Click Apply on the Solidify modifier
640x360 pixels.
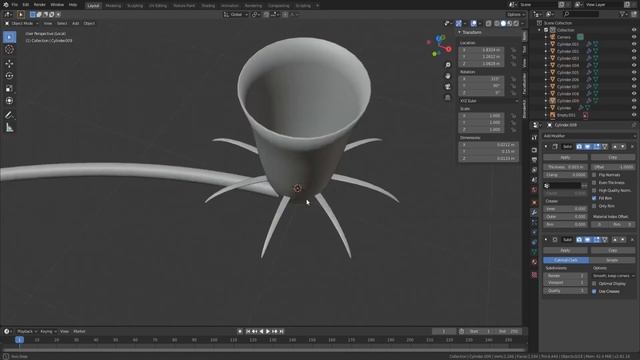click(565, 157)
